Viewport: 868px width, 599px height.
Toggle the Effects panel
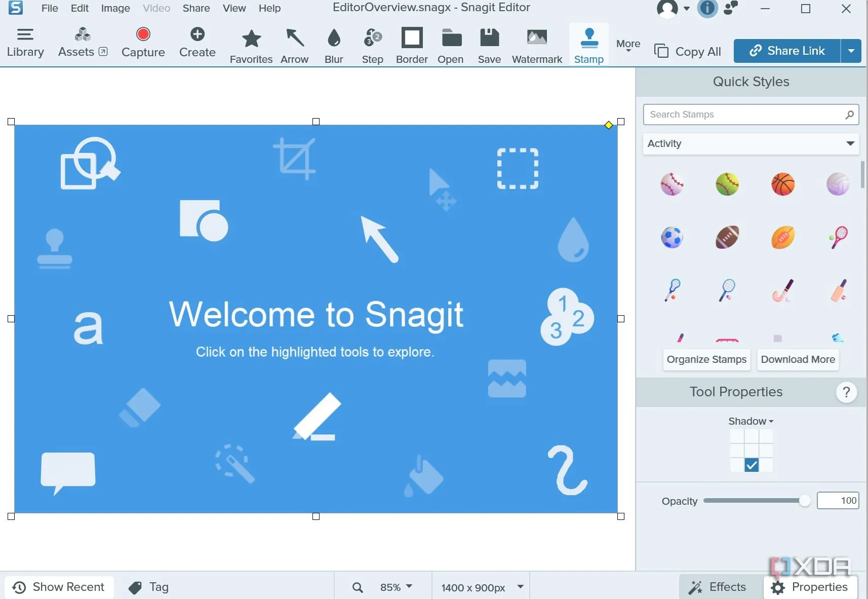pyautogui.click(x=718, y=587)
